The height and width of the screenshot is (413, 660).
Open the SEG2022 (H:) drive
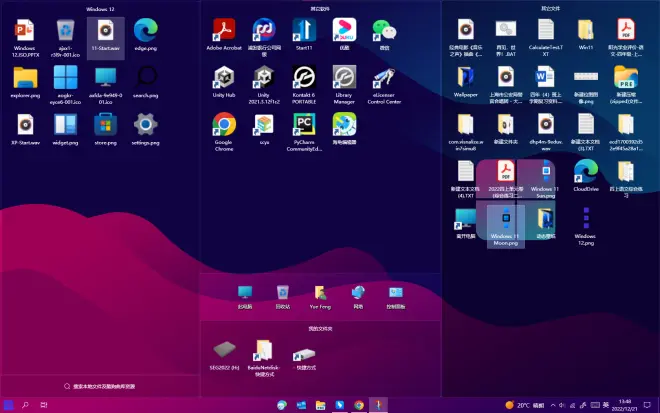[224, 356]
